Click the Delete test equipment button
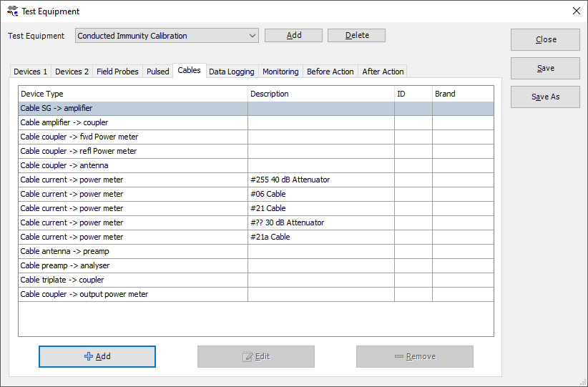Image resolution: width=588 pixels, height=387 pixels. point(357,35)
